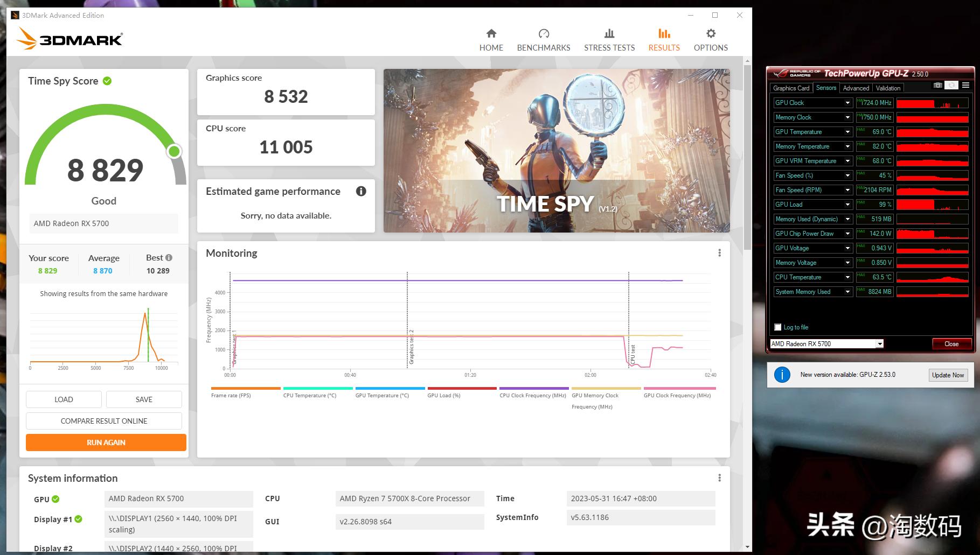Viewport: 980px width, 555px height.
Task: Go to the 3DMark Home section
Action: click(x=491, y=40)
